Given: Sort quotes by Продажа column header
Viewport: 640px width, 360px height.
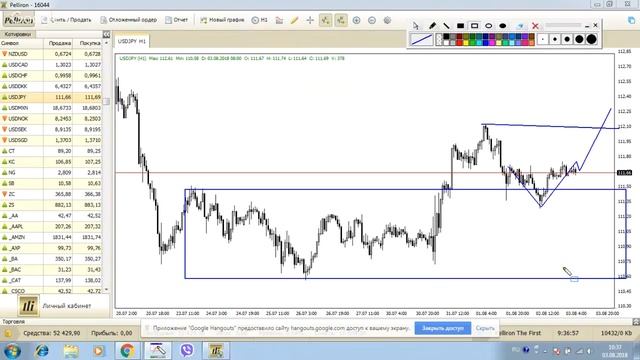Looking at the screenshot, I should pyautogui.click(x=58, y=43).
